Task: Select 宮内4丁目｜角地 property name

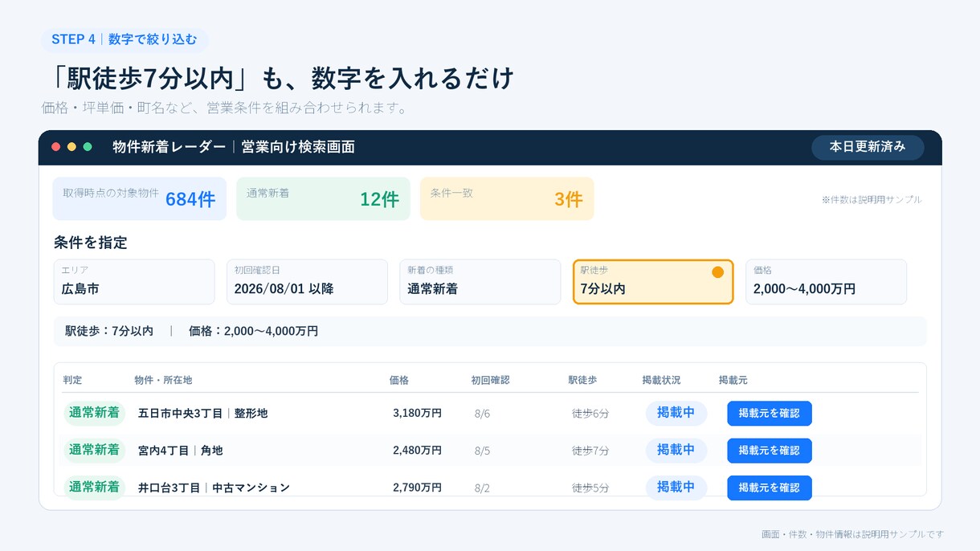Action: point(181,451)
